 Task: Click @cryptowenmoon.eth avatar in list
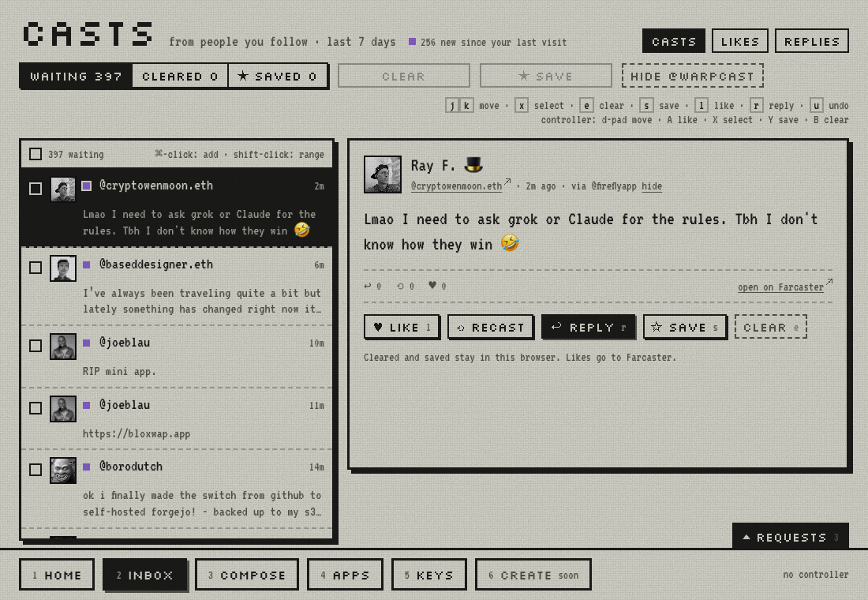click(x=63, y=189)
